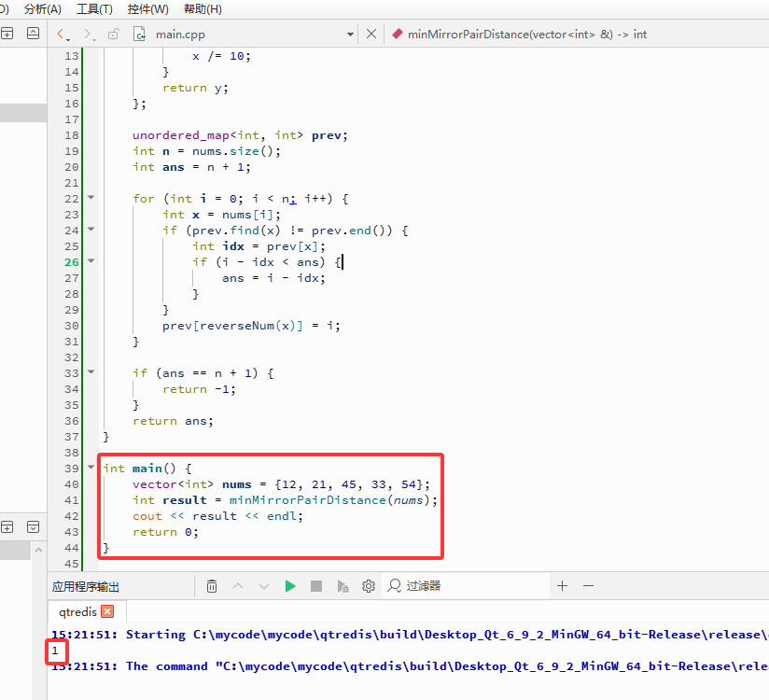Select the qtredis output tab
Image resolution: width=769 pixels, height=700 pixels.
tap(77, 611)
